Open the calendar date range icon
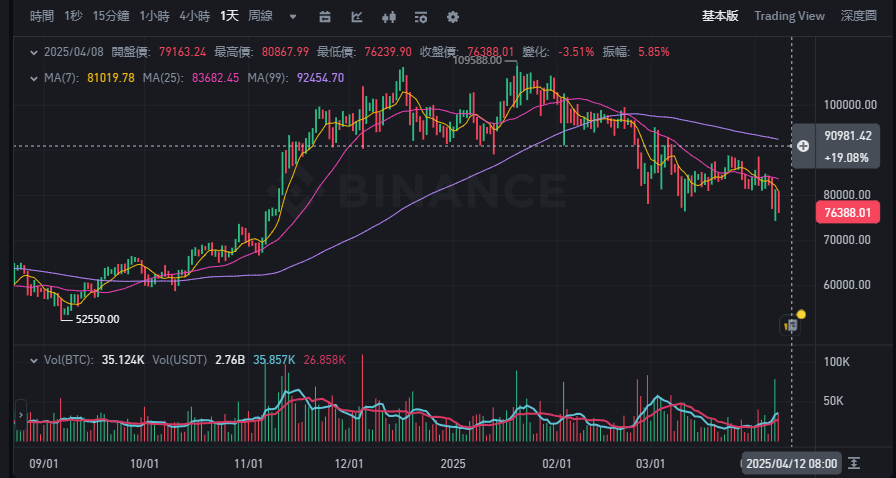Viewport: 896px width, 478px height. tap(324, 17)
